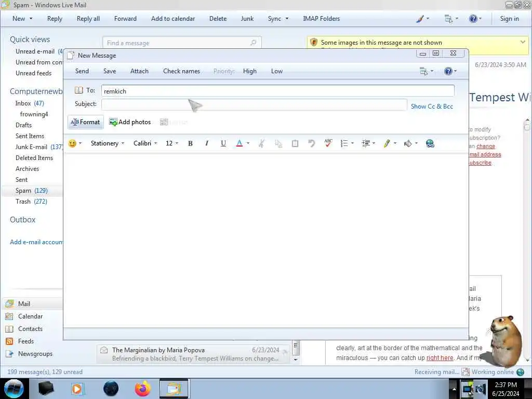The image size is (532, 399).
Task: Click the Subject input field
Action: tap(254, 104)
